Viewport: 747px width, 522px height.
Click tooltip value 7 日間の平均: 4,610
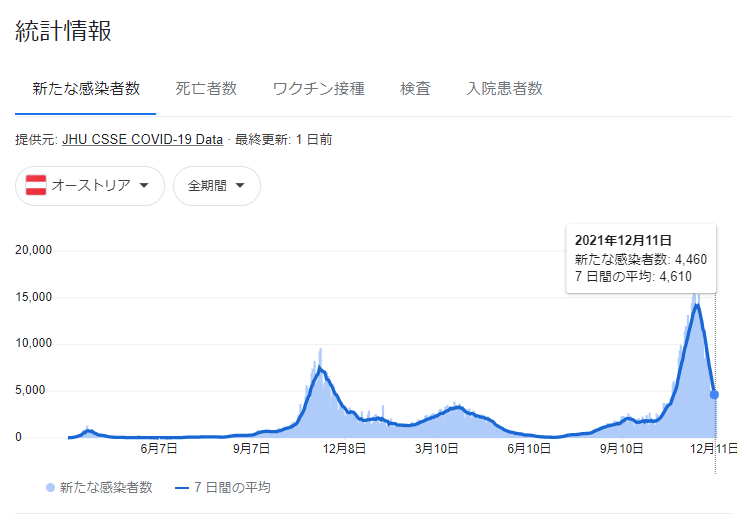coord(633,276)
